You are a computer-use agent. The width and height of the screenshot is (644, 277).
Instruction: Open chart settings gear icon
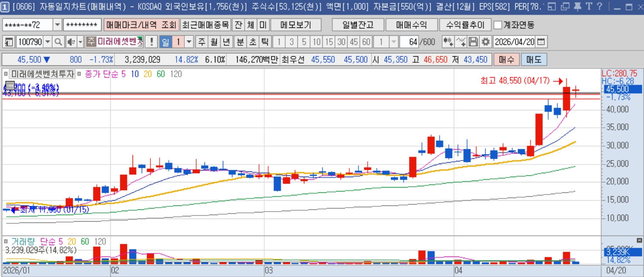485,42
